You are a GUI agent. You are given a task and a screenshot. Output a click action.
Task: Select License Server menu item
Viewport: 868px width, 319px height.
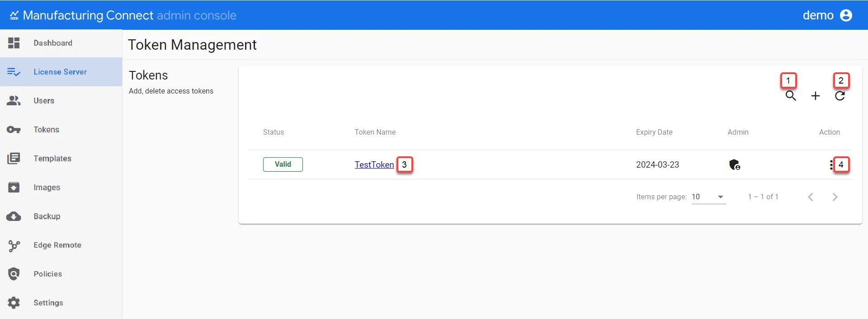pos(61,72)
